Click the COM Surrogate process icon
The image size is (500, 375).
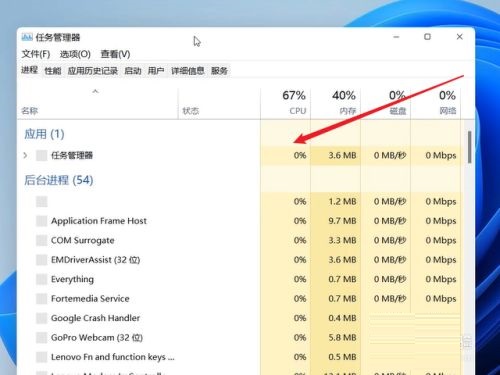42,240
